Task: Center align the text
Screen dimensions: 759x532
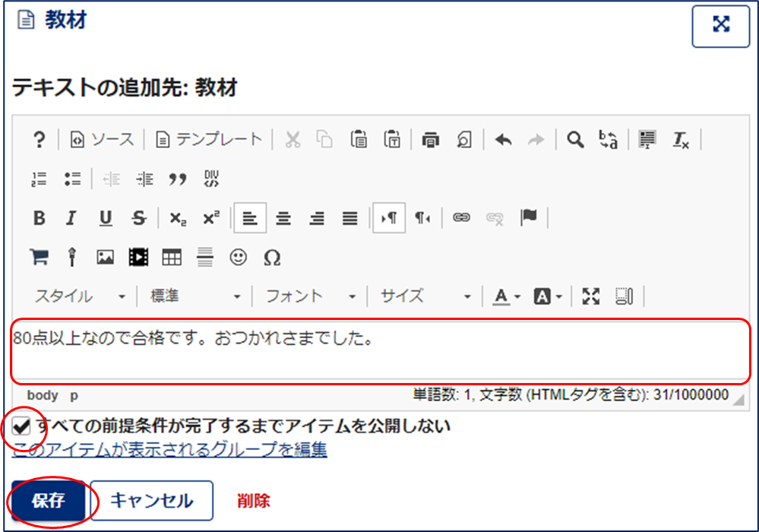Action: (283, 218)
